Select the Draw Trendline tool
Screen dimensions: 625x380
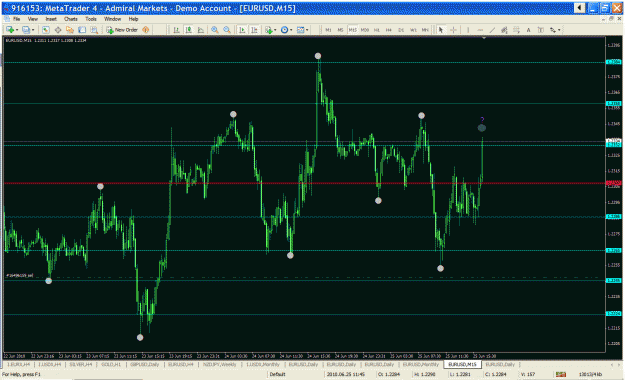(x=492, y=30)
